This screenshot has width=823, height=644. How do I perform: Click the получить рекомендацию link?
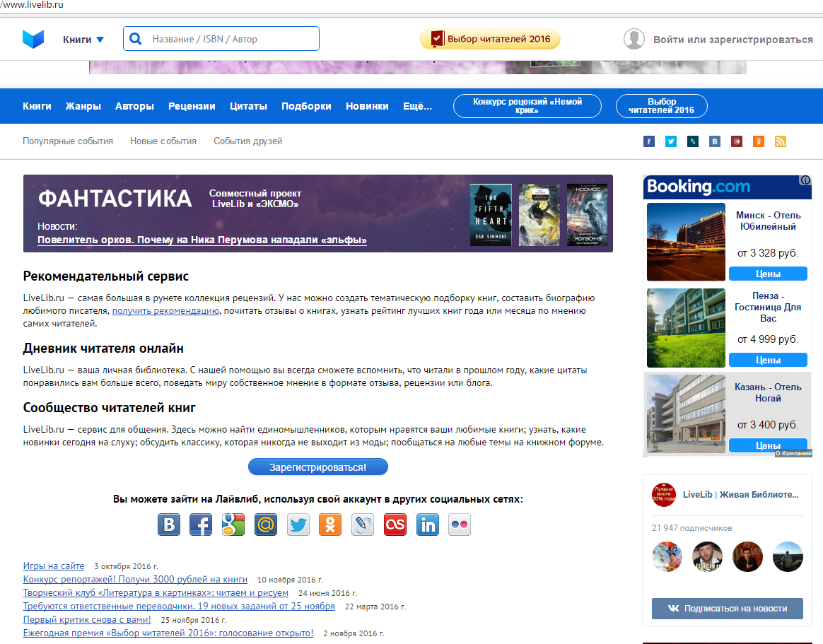pyautogui.click(x=166, y=311)
